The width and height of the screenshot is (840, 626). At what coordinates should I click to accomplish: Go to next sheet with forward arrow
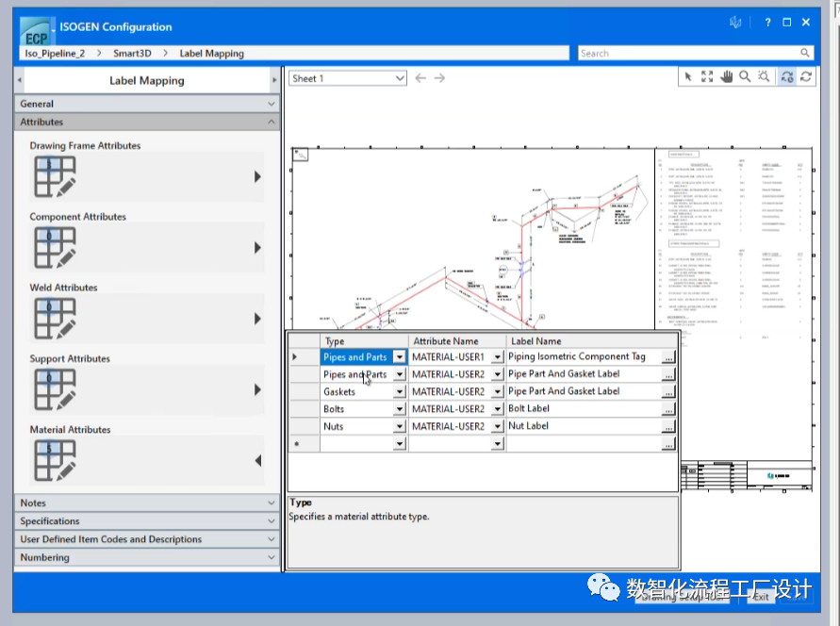[440, 78]
